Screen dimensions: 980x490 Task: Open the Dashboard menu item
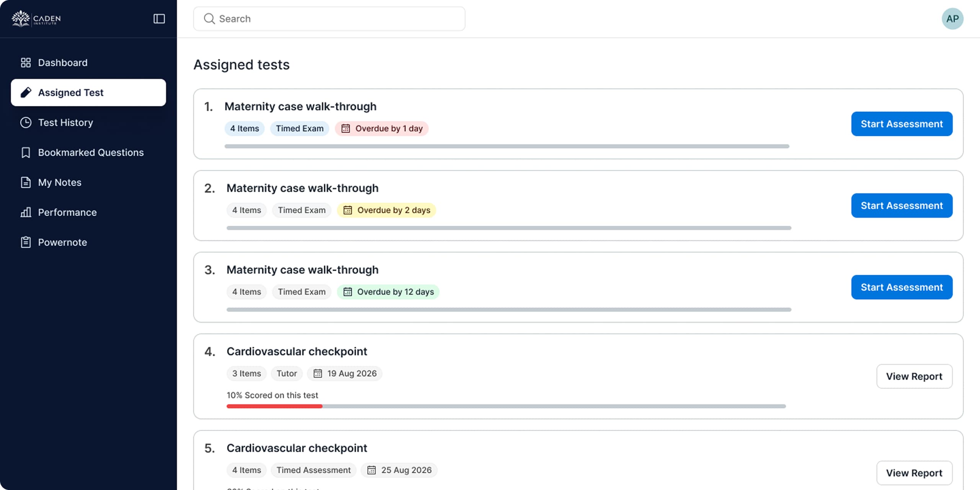[88, 62]
